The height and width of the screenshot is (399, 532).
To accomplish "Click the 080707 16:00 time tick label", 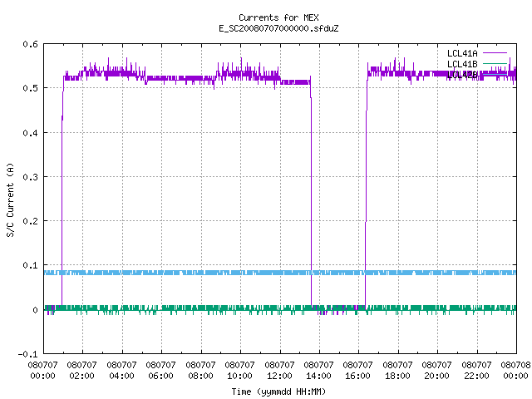I will click(358, 370).
